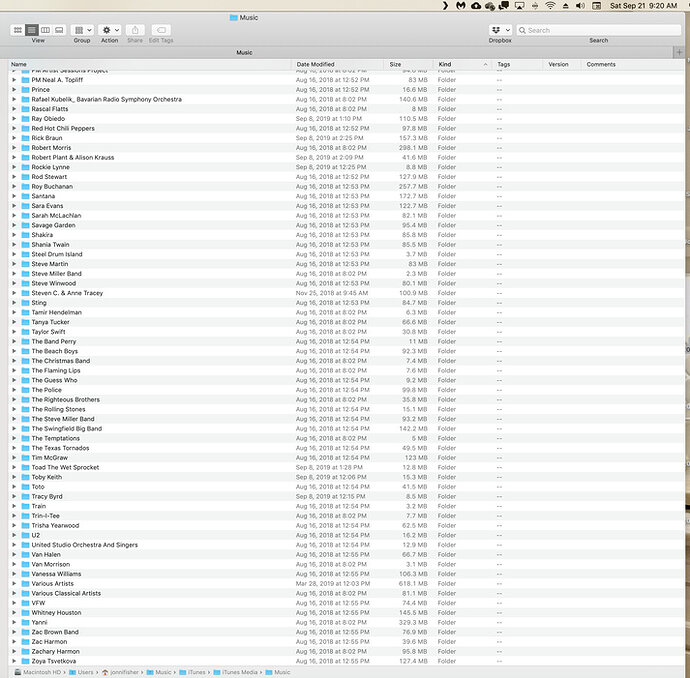Expand the U2 folder disclosure triangle
690x678 pixels.
tap(14, 535)
